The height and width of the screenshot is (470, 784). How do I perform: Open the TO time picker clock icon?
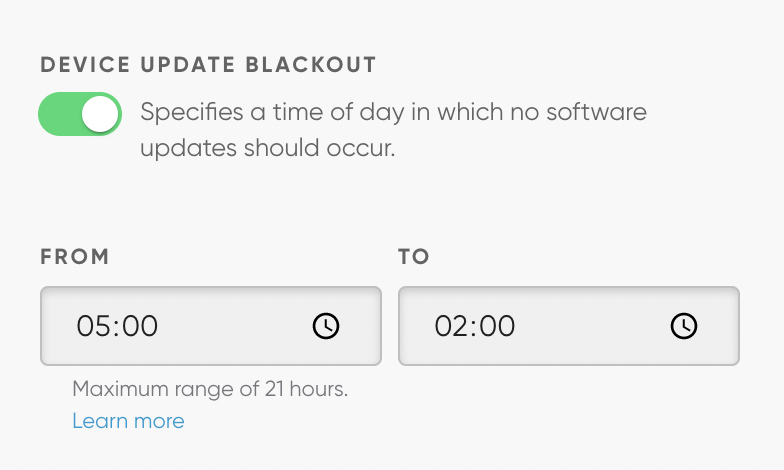pyautogui.click(x=684, y=326)
